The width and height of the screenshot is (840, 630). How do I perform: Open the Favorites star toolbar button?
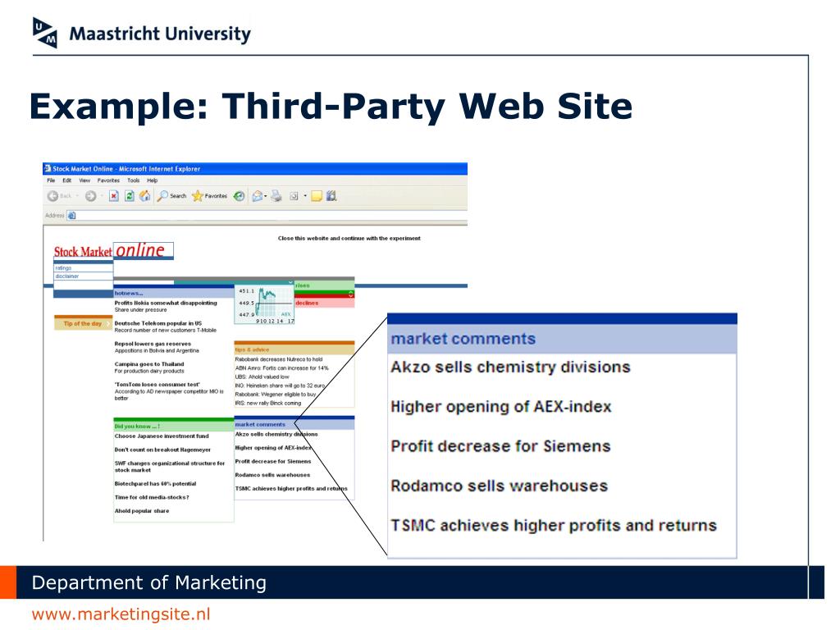[x=209, y=196]
